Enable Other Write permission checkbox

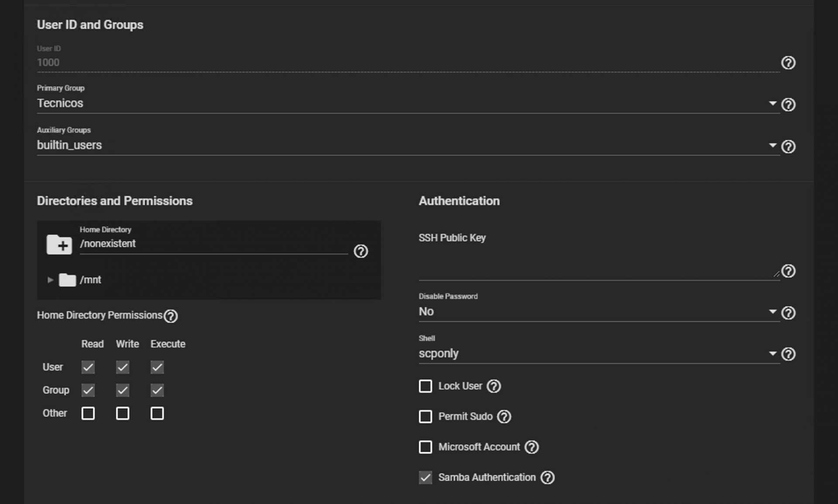click(x=123, y=413)
